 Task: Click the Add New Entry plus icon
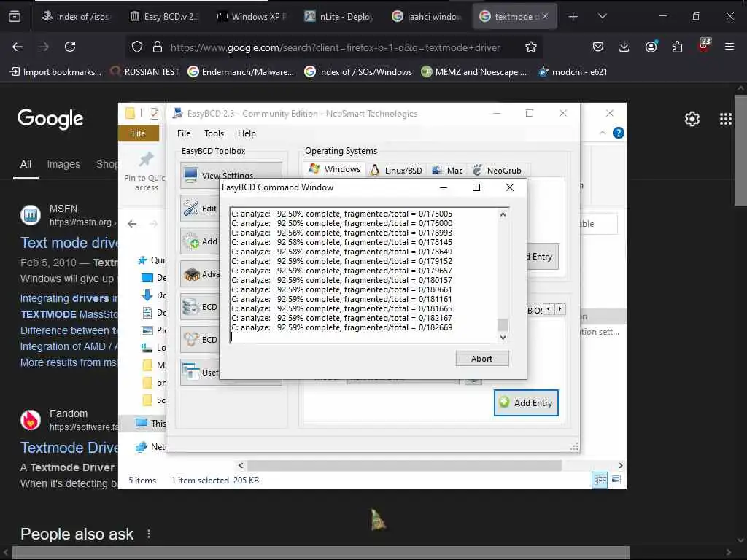(191, 241)
